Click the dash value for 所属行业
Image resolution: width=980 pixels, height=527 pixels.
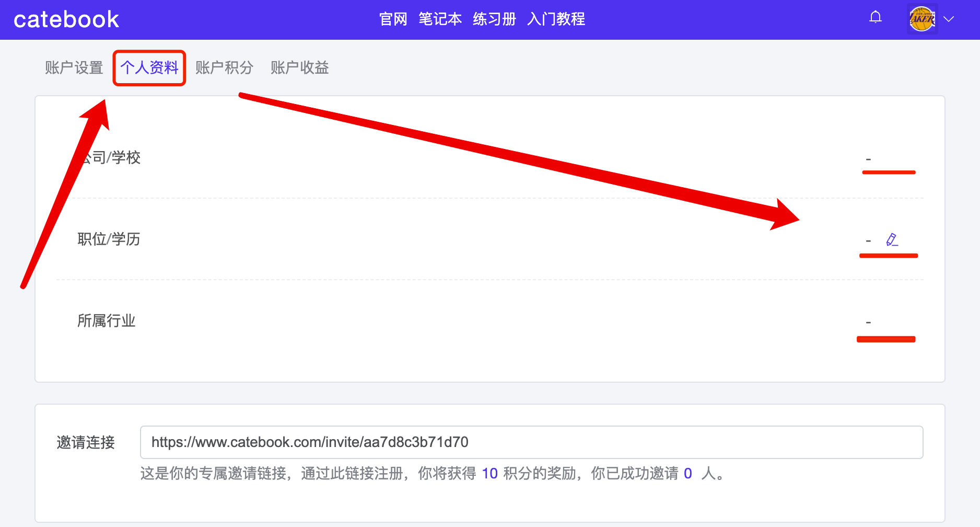coord(868,323)
